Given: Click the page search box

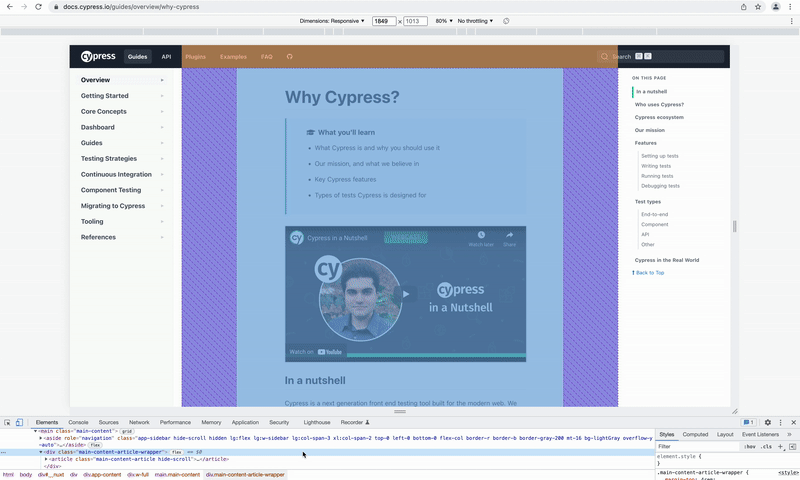Looking at the screenshot, I should click(661, 56).
